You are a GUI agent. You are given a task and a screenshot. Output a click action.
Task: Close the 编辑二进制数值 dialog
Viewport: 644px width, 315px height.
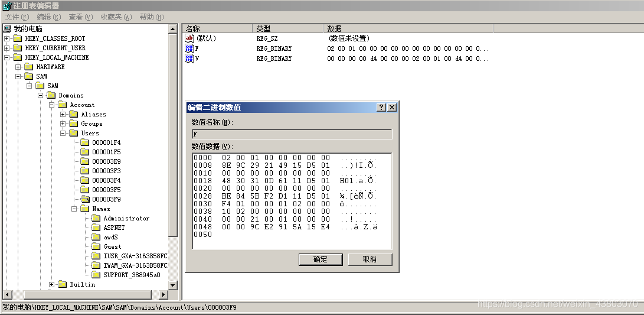pos(392,108)
